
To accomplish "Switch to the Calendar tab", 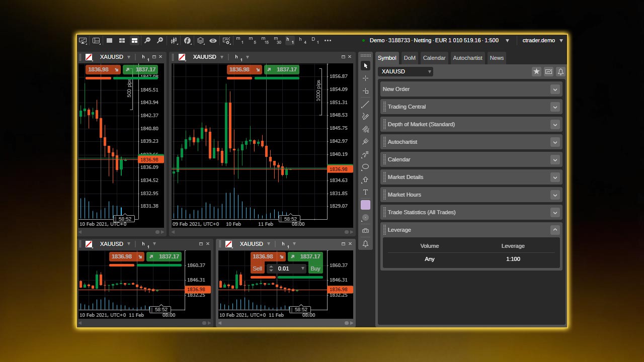I will 434,58.
